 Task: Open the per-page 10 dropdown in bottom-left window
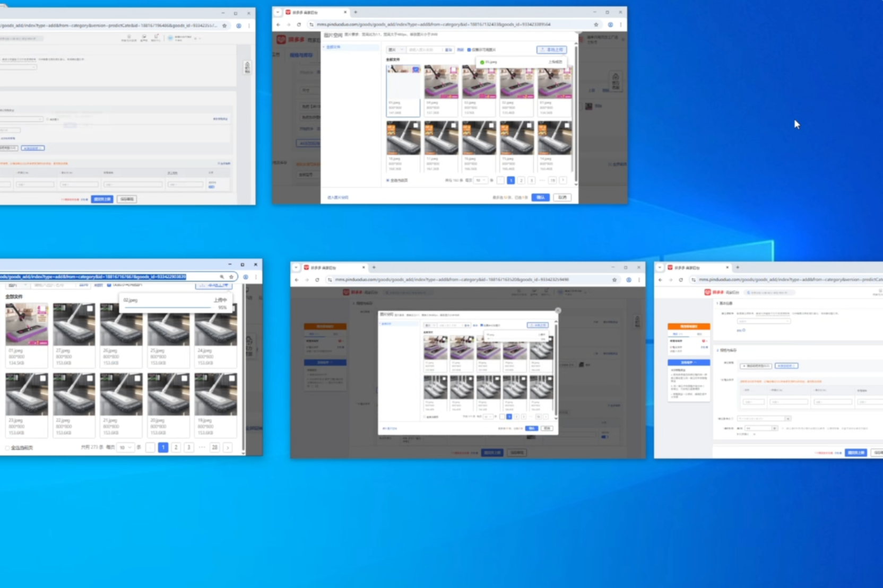click(125, 447)
